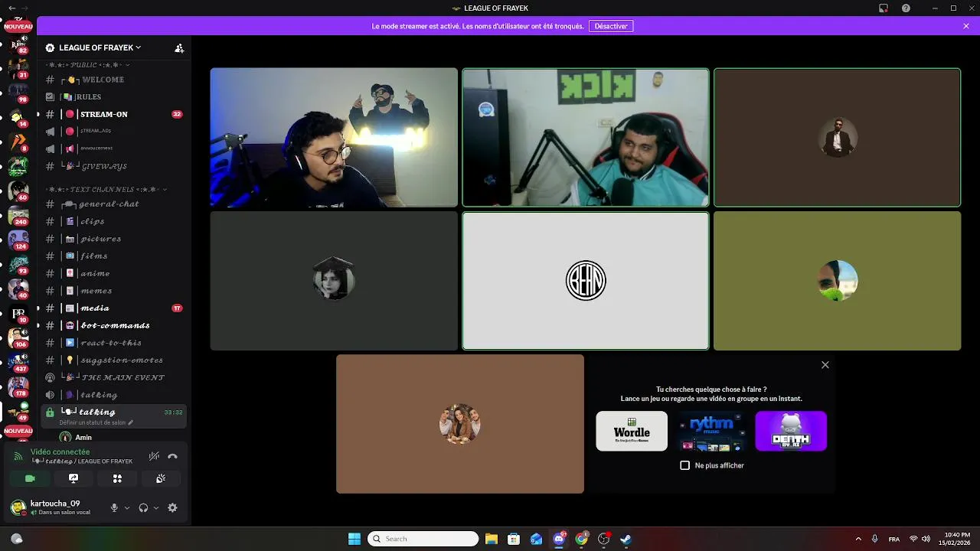This screenshot has height=551, width=980.
Task: Check the "Ne plus afficher" checkbox
Action: 685,465
